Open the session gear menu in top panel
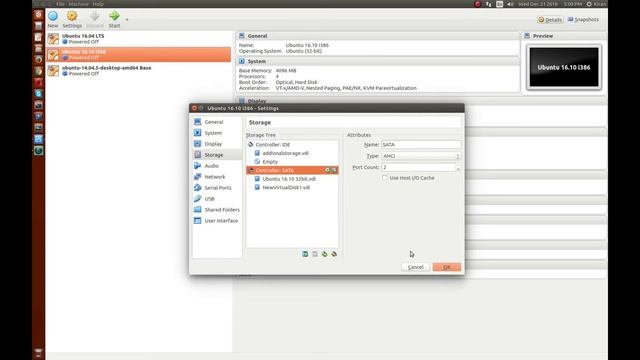 (589, 4)
